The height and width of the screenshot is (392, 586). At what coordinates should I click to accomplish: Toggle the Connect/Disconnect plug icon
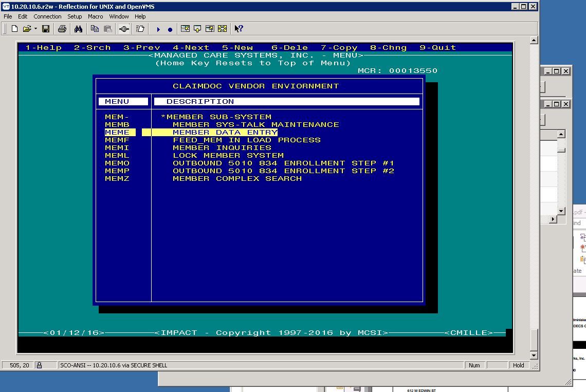(124, 29)
